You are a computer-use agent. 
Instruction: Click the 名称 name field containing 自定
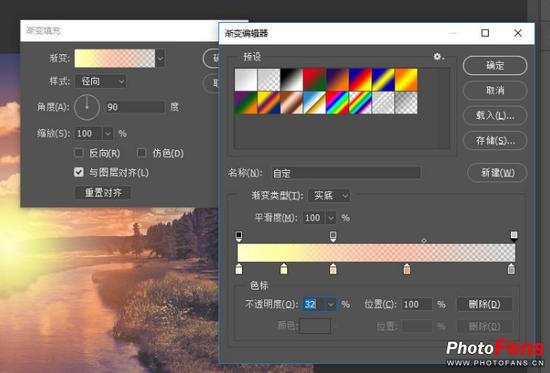tap(346, 173)
